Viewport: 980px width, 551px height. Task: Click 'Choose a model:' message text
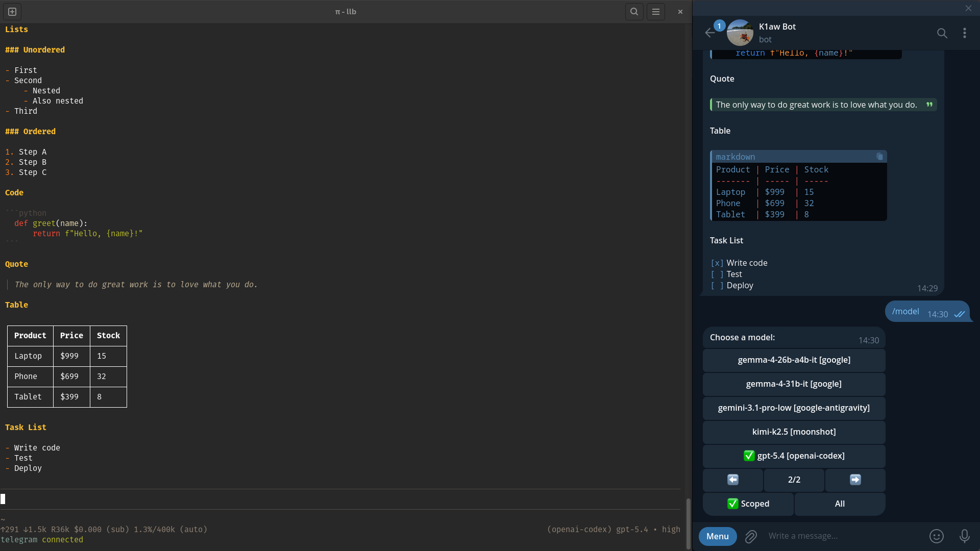click(742, 338)
